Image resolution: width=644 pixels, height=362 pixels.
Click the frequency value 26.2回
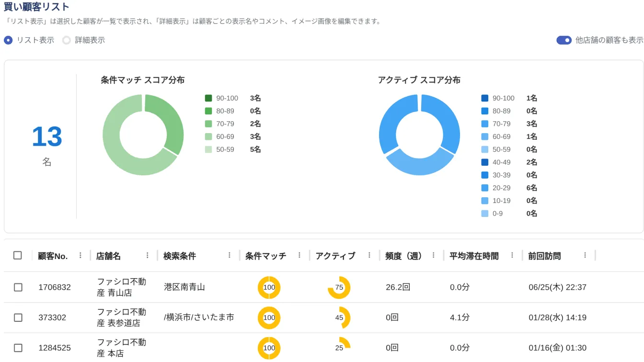pyautogui.click(x=398, y=287)
